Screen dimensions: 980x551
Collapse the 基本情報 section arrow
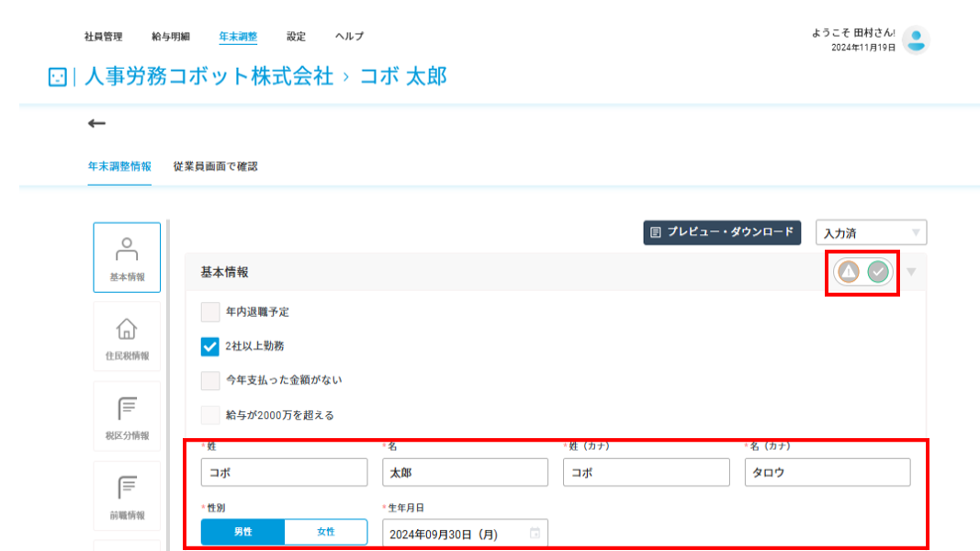pos(911,272)
